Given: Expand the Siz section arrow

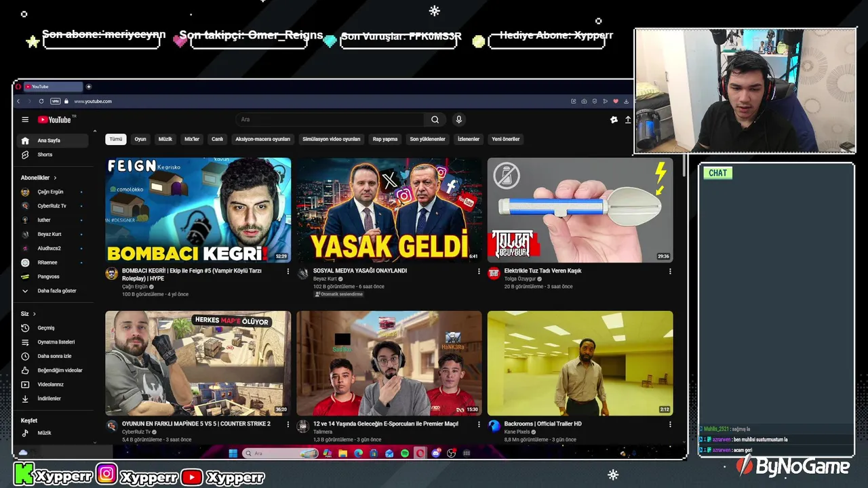Looking at the screenshot, I should tap(34, 314).
